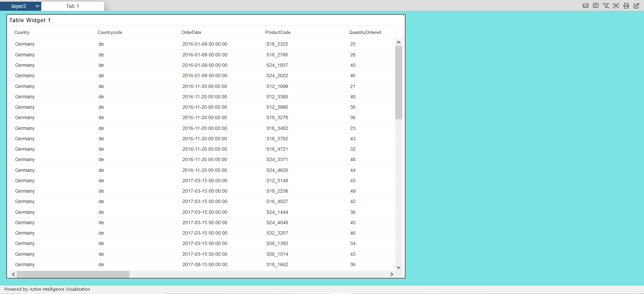Screen dimensions: 644x294
Task: Click the OrderDate cell in the S12_1099 row
Action: tap(205, 86)
